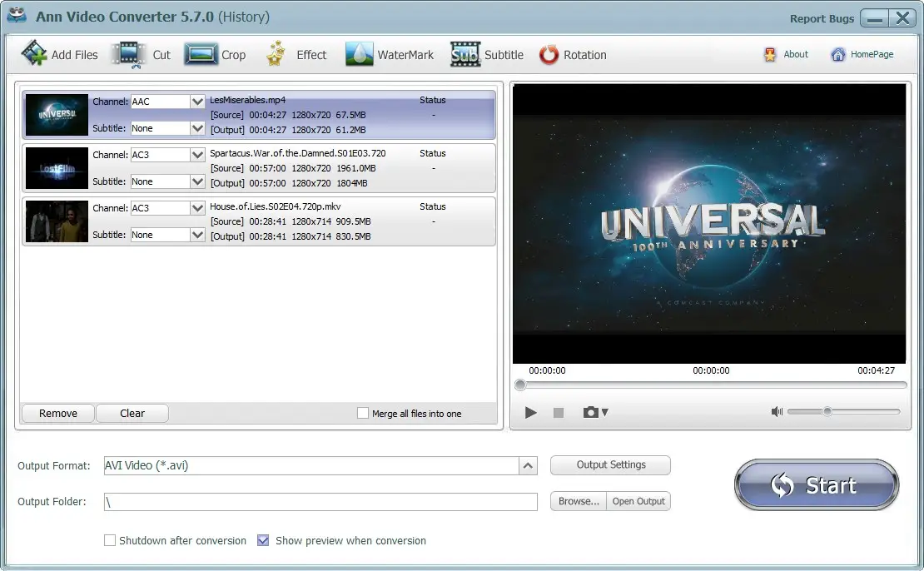Open the HomePage text link
Image resolution: width=924 pixels, height=571 pixels.
[872, 54]
